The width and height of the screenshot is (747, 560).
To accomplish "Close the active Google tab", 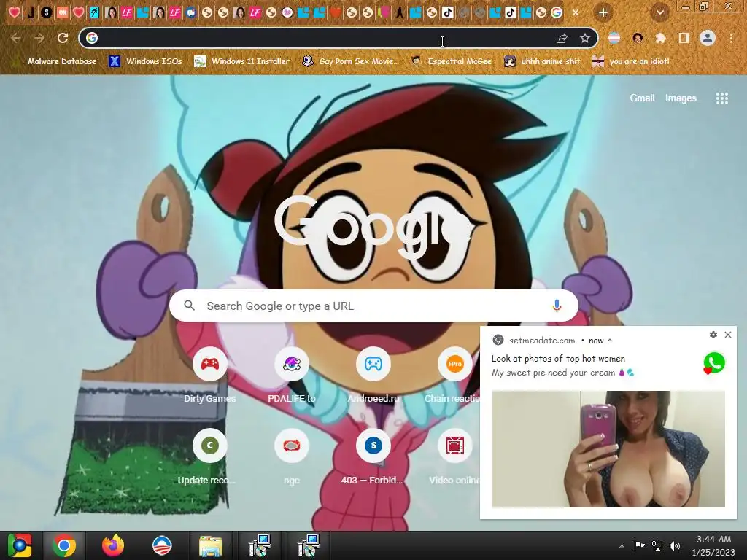I will [x=576, y=13].
